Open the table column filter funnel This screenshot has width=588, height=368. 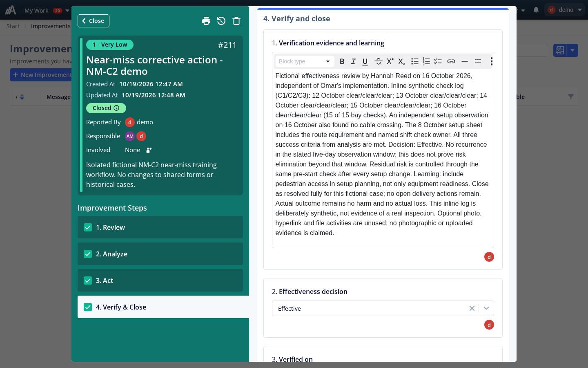(x=571, y=97)
